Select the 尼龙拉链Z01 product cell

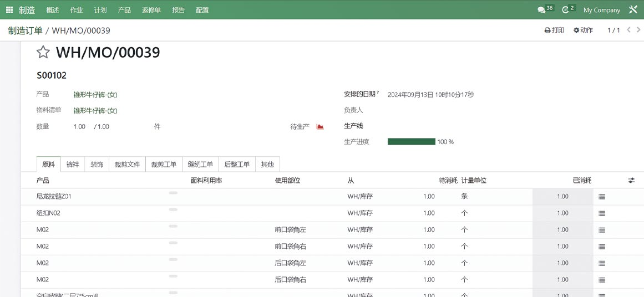coord(54,197)
